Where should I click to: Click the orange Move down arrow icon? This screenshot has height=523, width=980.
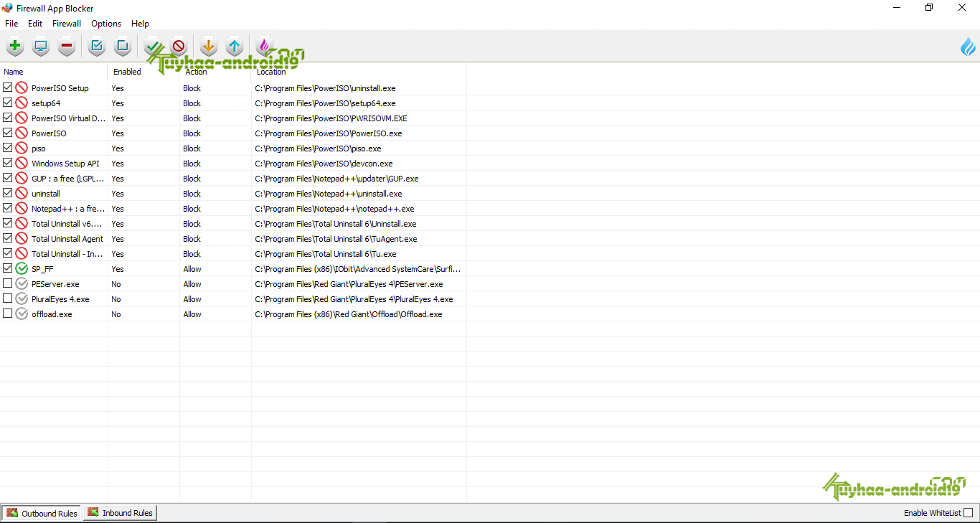click(x=208, y=47)
